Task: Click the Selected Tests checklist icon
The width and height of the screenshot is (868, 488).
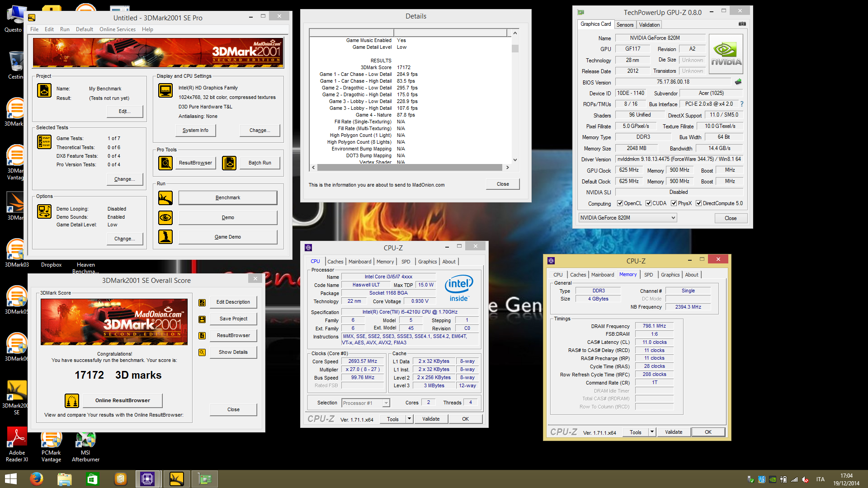Action: (x=44, y=142)
